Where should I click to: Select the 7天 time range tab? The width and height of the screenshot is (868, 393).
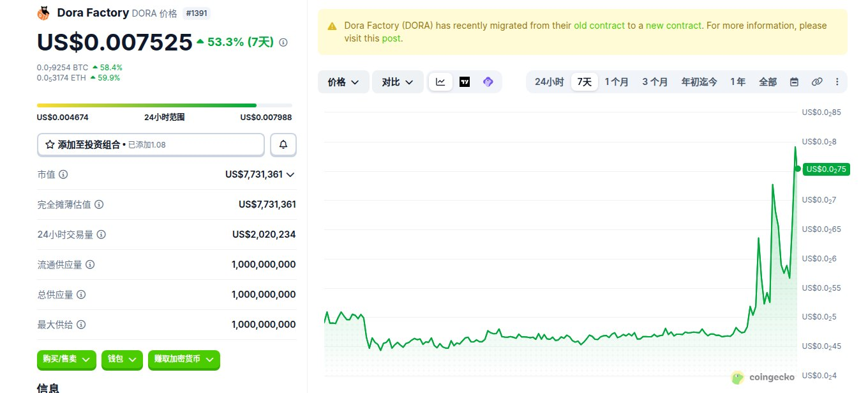pos(585,82)
